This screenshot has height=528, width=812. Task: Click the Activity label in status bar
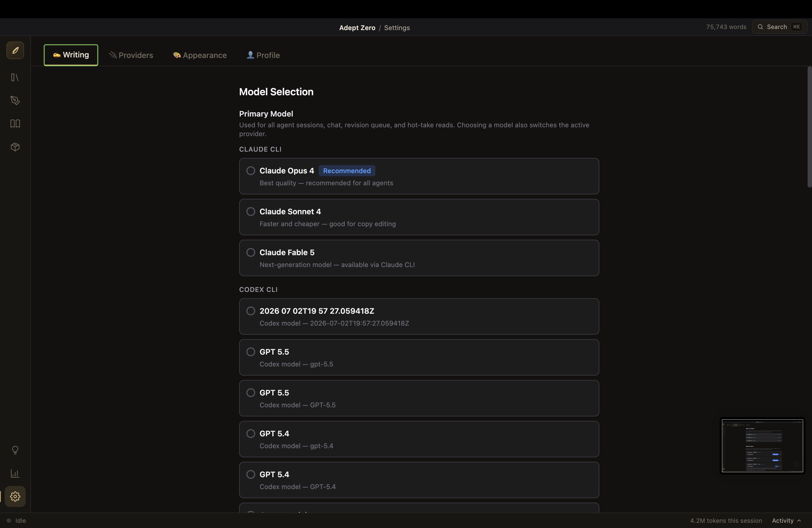(783, 521)
